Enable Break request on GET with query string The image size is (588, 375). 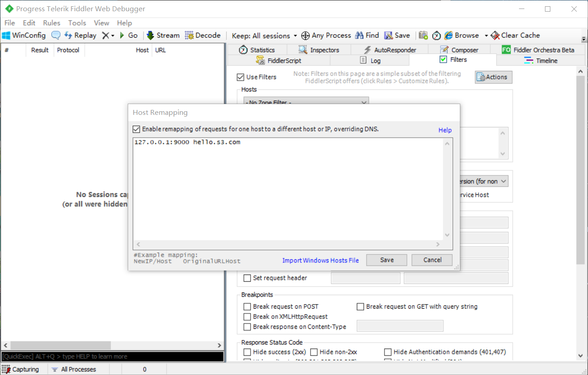[360, 307]
